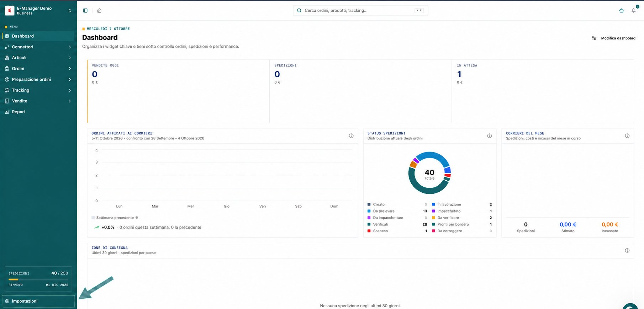Show info for Zone di consegna widget

[627, 251]
